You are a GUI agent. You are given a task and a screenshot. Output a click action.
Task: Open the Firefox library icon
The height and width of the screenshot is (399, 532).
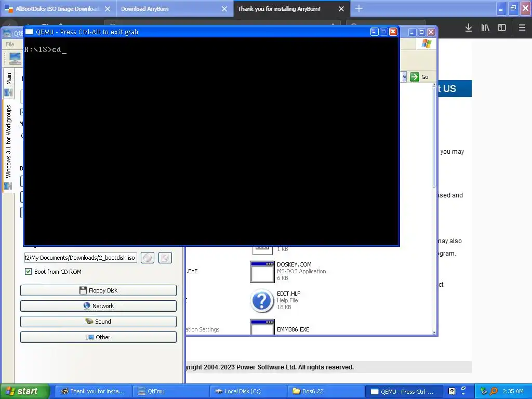485,28
